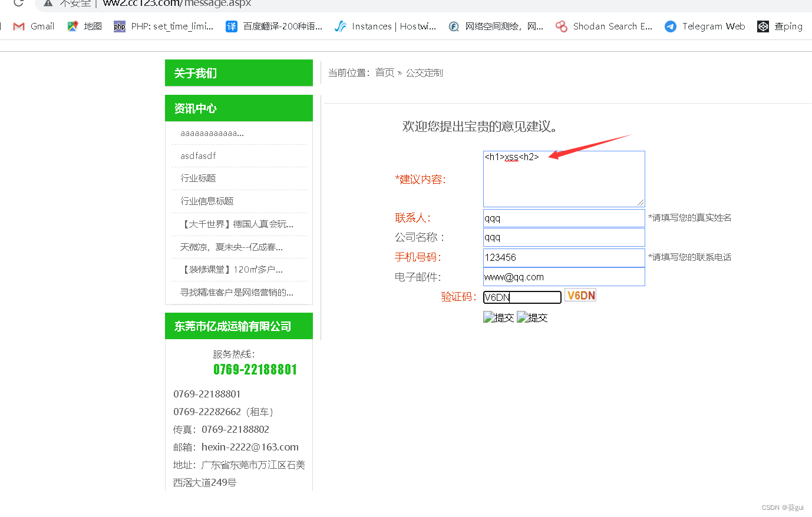This screenshot has height=517, width=812.
Task: Open the 东莞市亿成运输有限公司 sidebar header
Action: click(239, 326)
